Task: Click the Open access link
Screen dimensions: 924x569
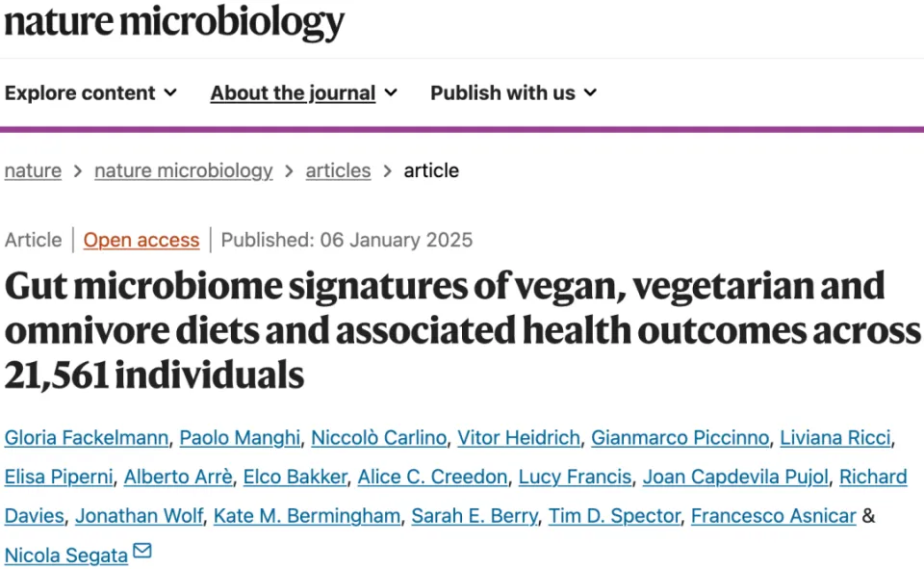Action: point(141,240)
